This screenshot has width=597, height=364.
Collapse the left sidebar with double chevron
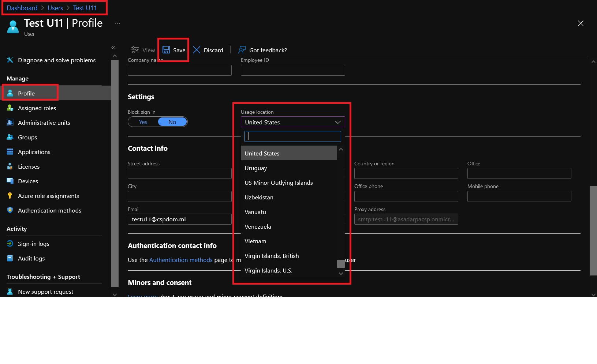coord(113,48)
